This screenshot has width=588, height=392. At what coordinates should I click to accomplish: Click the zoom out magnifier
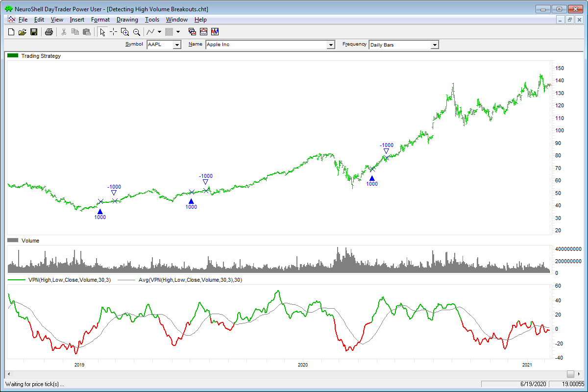tap(137, 32)
